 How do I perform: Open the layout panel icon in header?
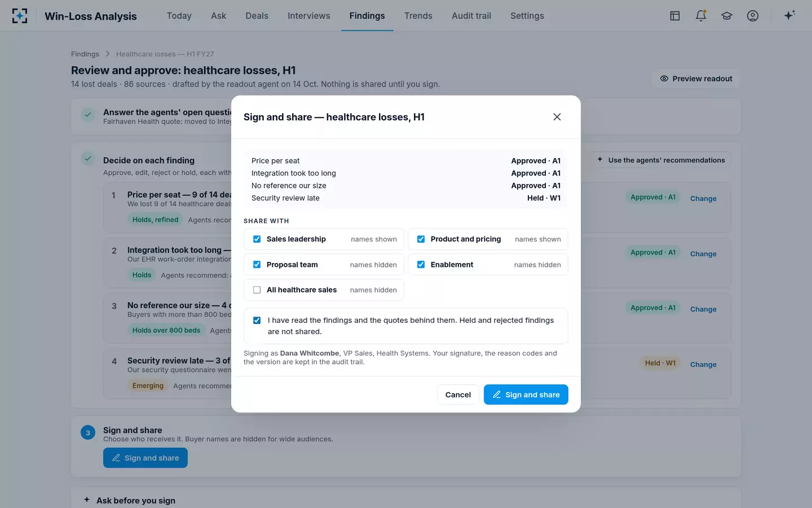[x=675, y=16]
